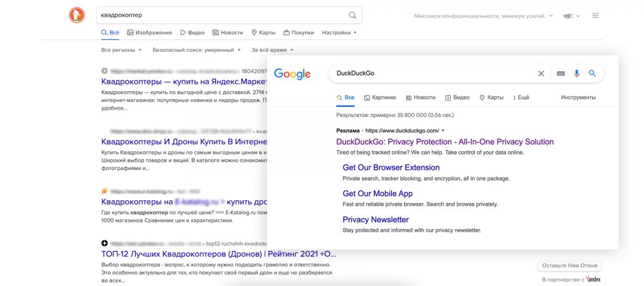This screenshot has height=286, width=644.
Task: Start voice search with Google microphone
Action: [x=577, y=73]
